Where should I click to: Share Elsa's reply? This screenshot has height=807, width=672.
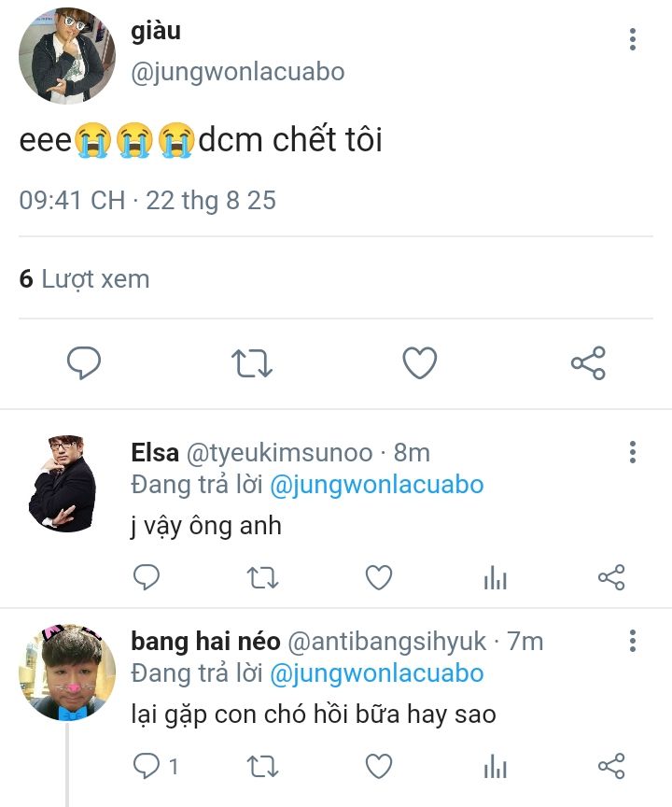point(610,578)
